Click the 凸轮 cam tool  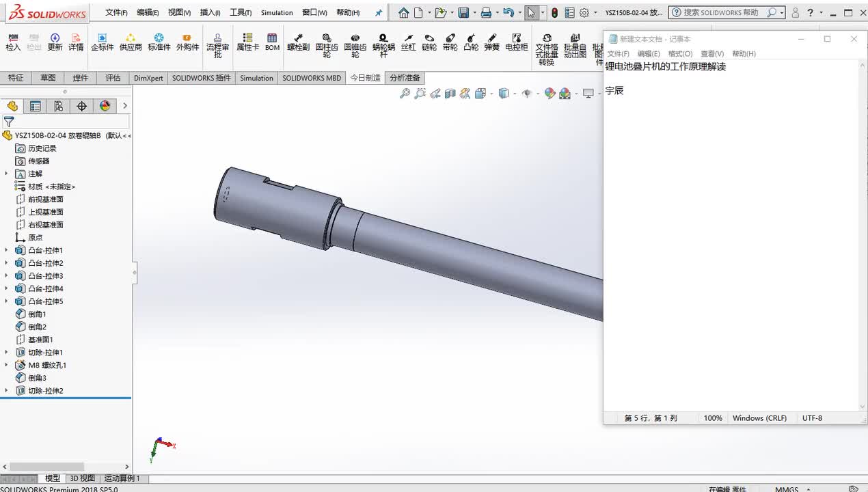(x=471, y=42)
